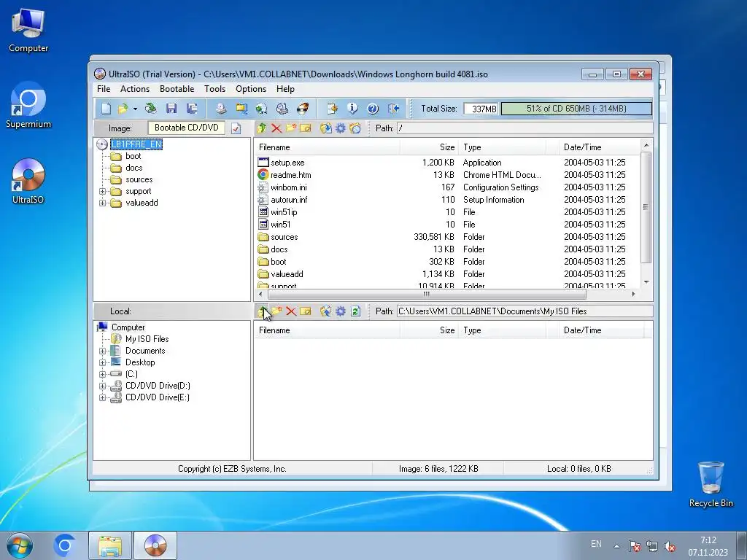Click the gear icon in Local toolbar

[341, 311]
